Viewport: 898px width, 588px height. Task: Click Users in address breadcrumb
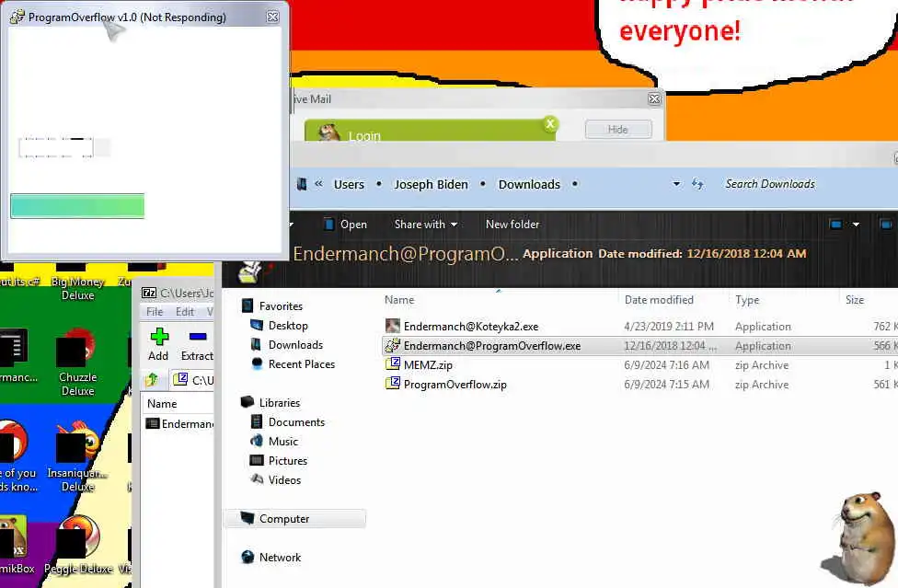[x=349, y=184]
